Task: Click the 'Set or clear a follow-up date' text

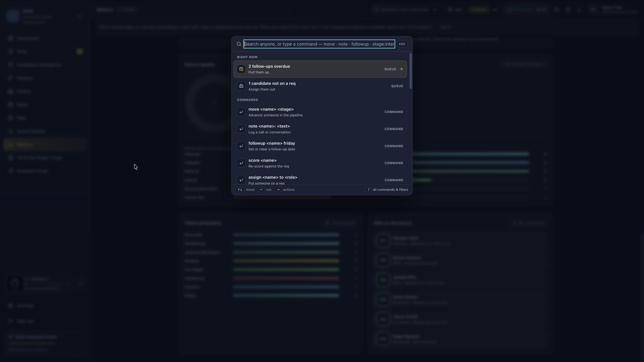Action: click(272, 149)
